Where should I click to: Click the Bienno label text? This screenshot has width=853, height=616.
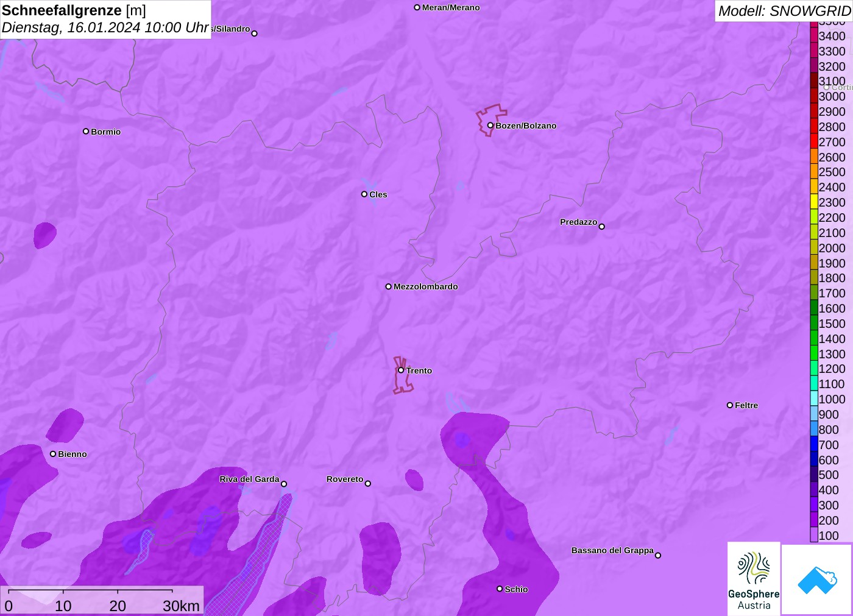73,454
